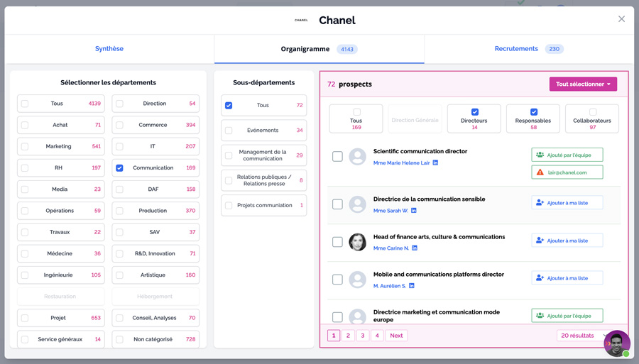Check the Projets communiation sous-département
This screenshot has width=639, height=364.
coord(229,206)
